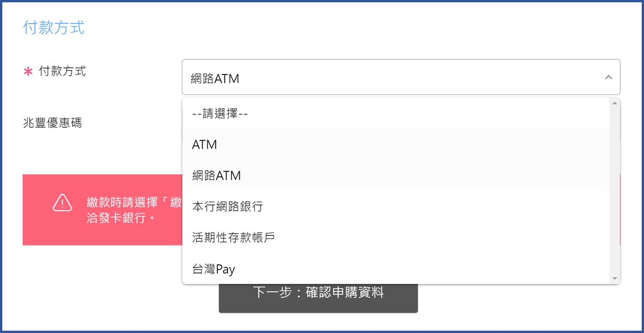Choose 活期性存款帳戶 from the options
The image size is (644, 333).
click(233, 237)
